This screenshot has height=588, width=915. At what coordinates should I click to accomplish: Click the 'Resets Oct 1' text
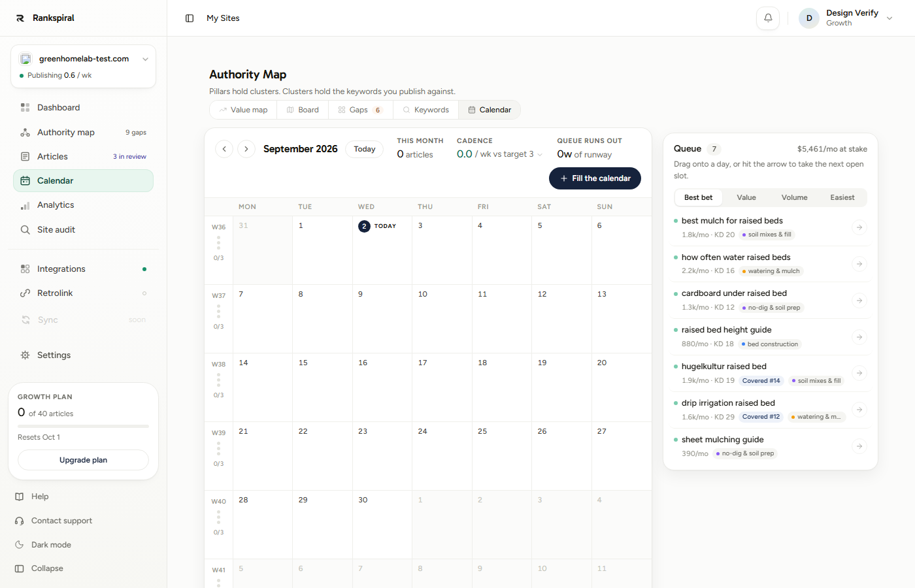39,437
